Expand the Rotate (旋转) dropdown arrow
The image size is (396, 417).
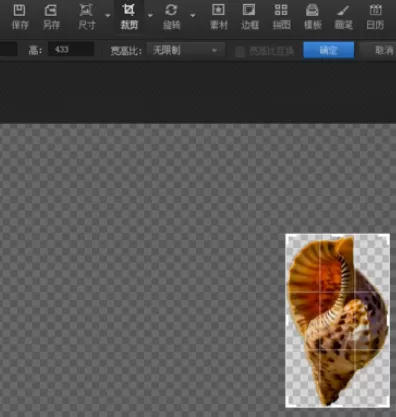(x=193, y=16)
